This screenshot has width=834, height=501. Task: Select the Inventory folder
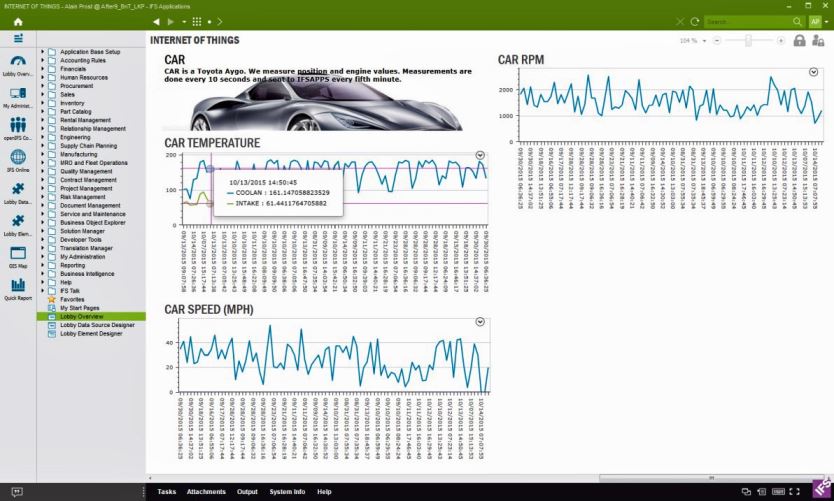[x=72, y=103]
